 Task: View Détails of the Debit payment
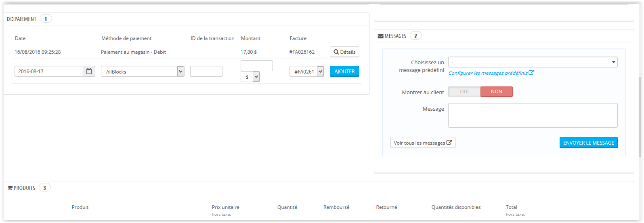tap(344, 52)
